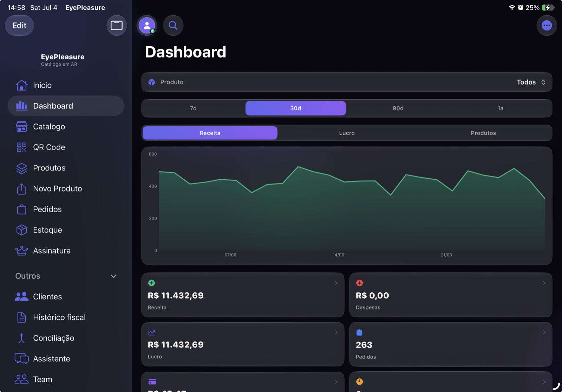Click the R$ 0,00 Despesas value

point(372,295)
